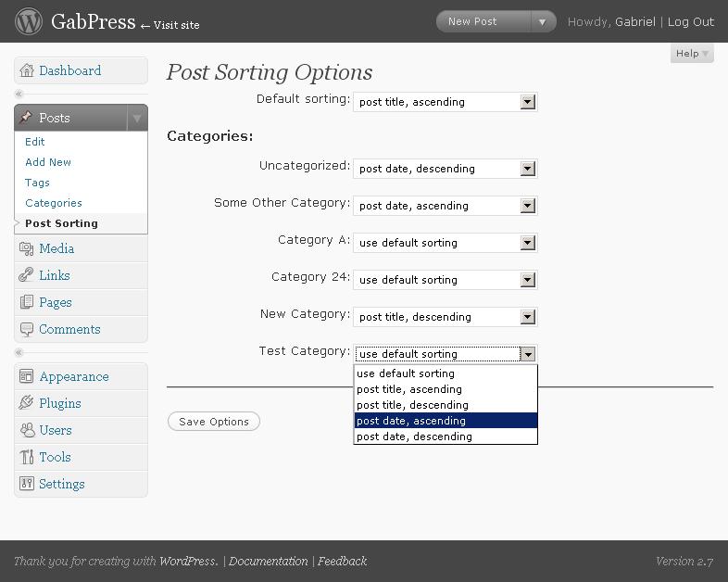The height and width of the screenshot is (582, 728).
Task: Open the Help tab
Action: point(692,54)
